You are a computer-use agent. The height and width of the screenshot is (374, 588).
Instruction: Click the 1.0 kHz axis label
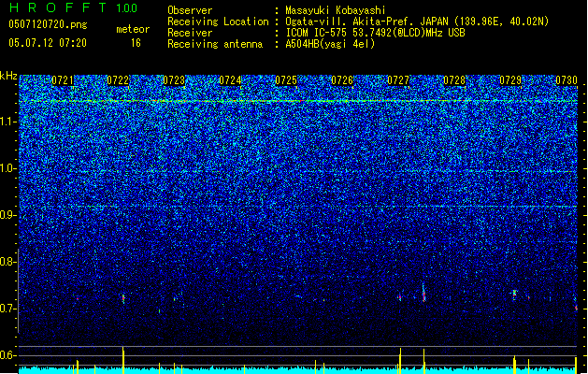click(8, 168)
